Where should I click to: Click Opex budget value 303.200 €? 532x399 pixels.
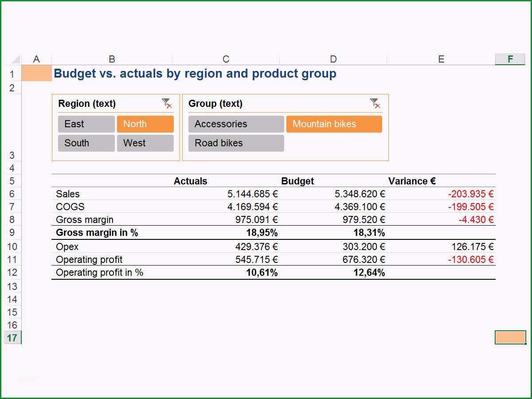pyautogui.click(x=364, y=246)
